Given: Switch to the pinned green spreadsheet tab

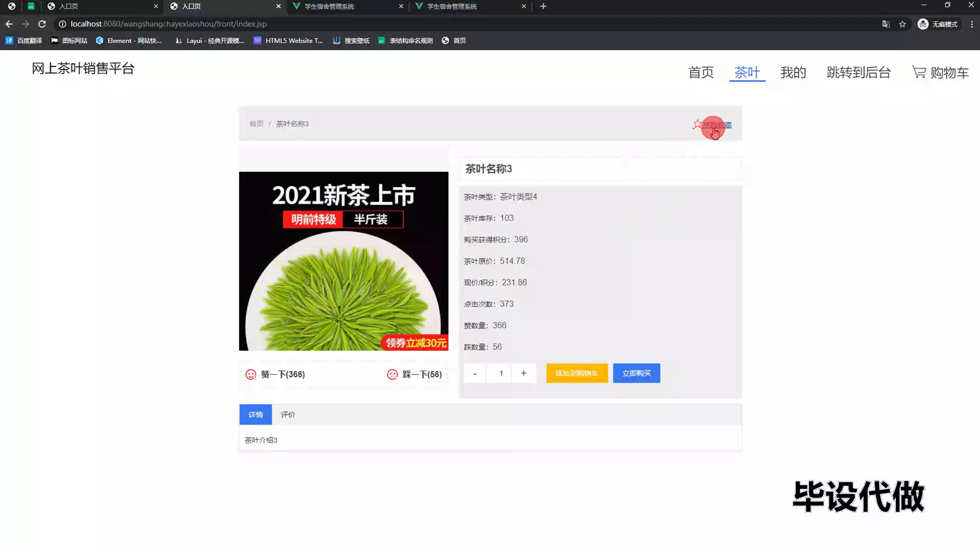Looking at the screenshot, I should tap(31, 6).
